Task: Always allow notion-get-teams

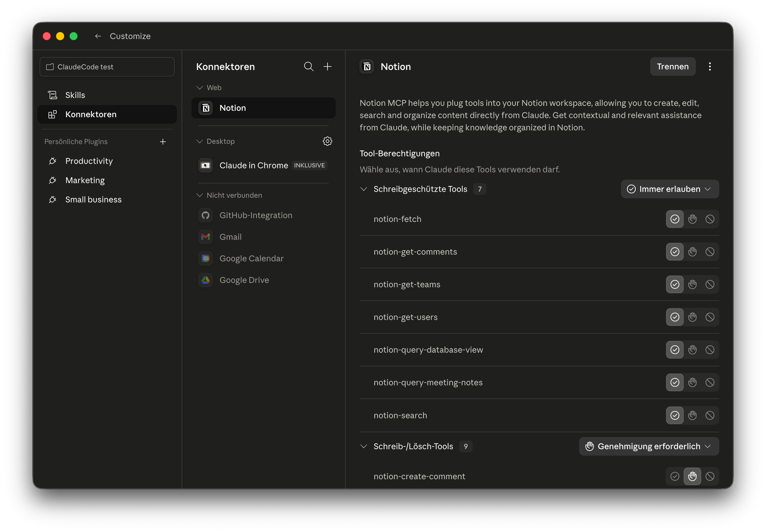Action: click(675, 284)
